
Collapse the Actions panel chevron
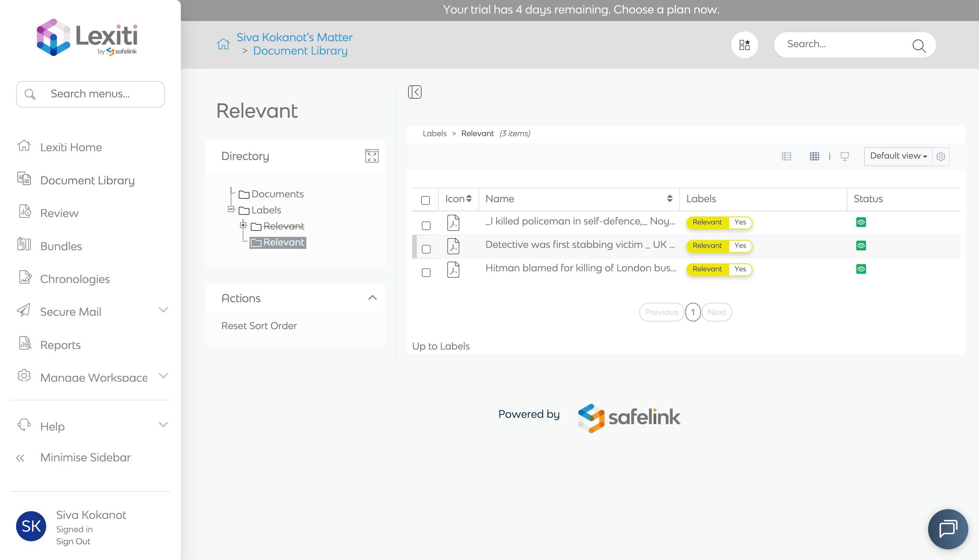pyautogui.click(x=372, y=298)
